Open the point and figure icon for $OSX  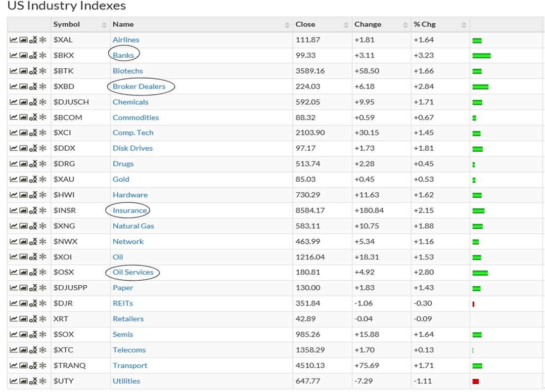click(33, 272)
